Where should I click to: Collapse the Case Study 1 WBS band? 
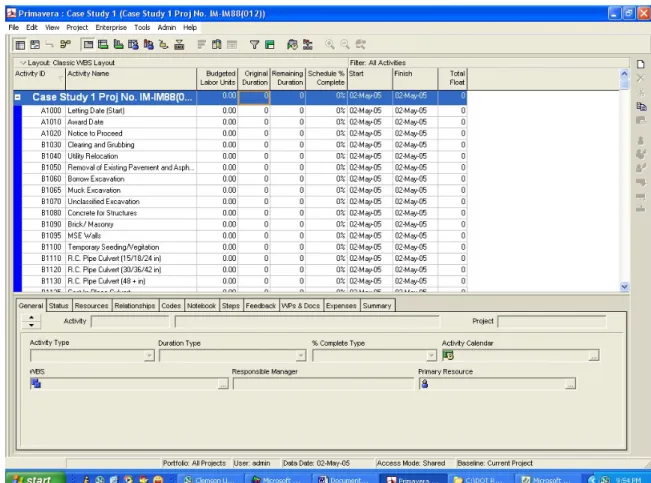[18, 97]
